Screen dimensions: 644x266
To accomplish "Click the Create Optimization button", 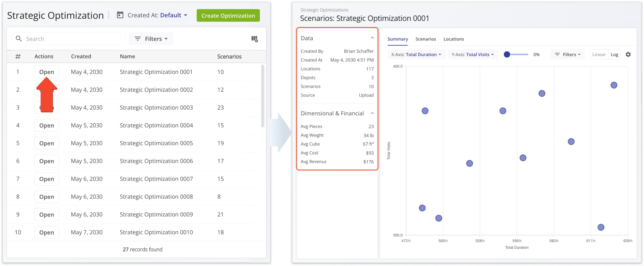I will (228, 16).
